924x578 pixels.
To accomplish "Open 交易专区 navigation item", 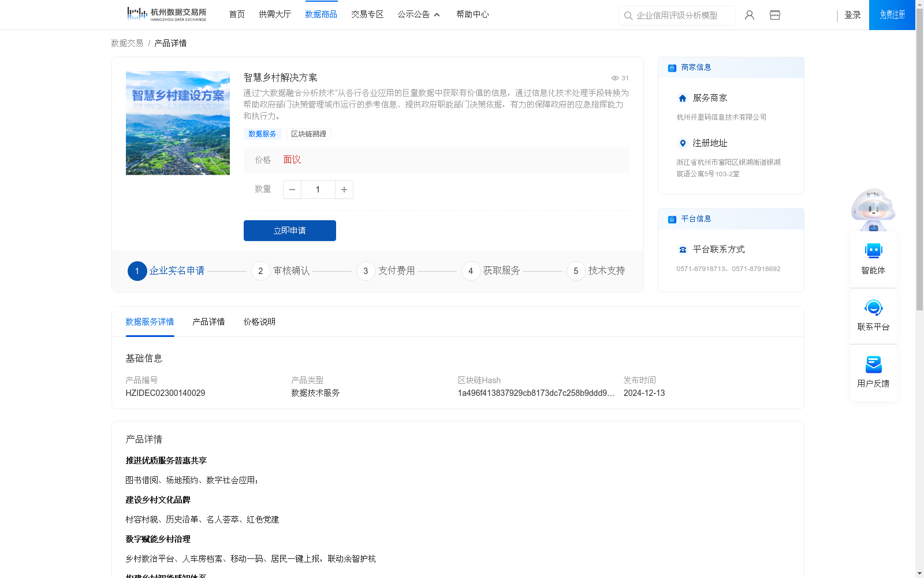I will 367,14.
